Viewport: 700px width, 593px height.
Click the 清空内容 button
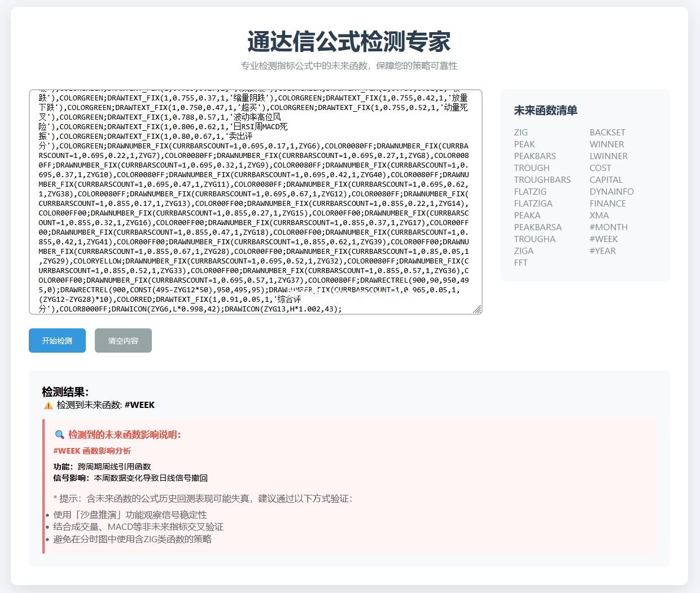123,341
